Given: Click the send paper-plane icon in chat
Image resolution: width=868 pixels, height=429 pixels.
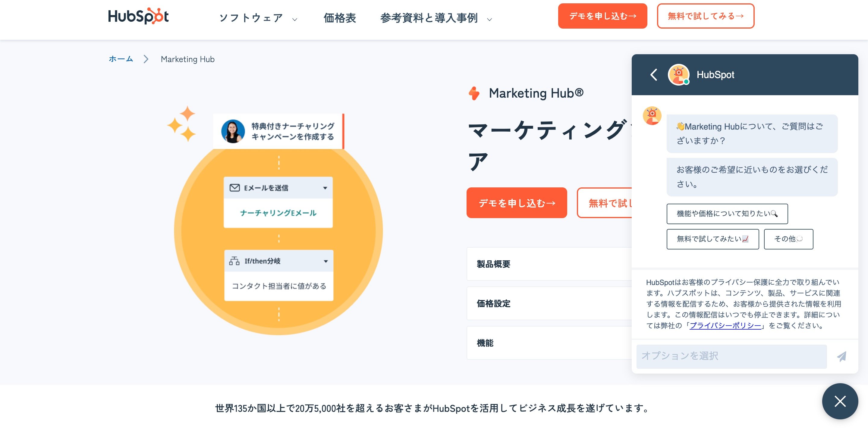Looking at the screenshot, I should pos(841,356).
